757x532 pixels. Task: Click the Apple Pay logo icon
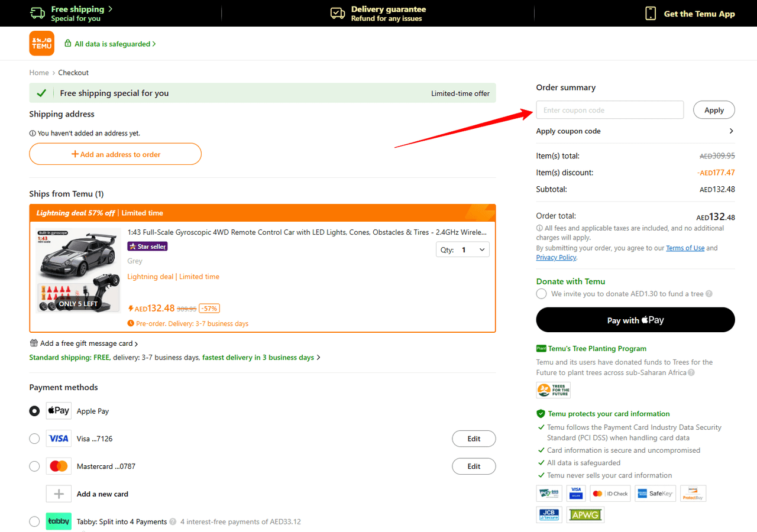pos(59,411)
